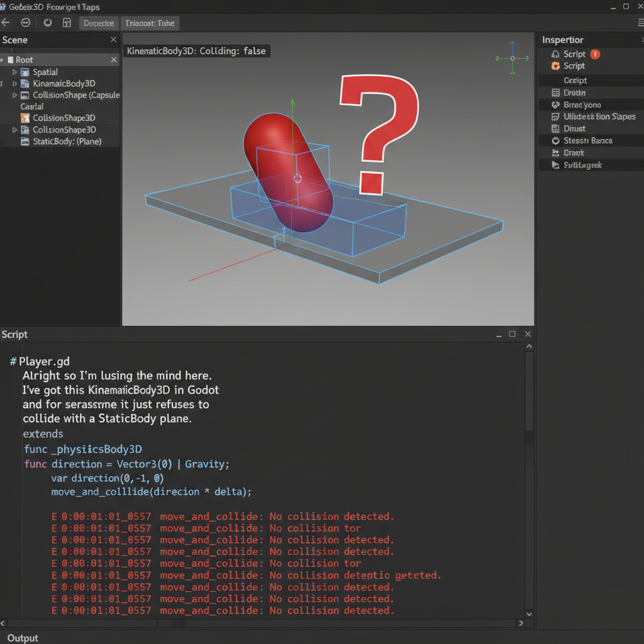Click the Inspertior panel title

(562, 40)
